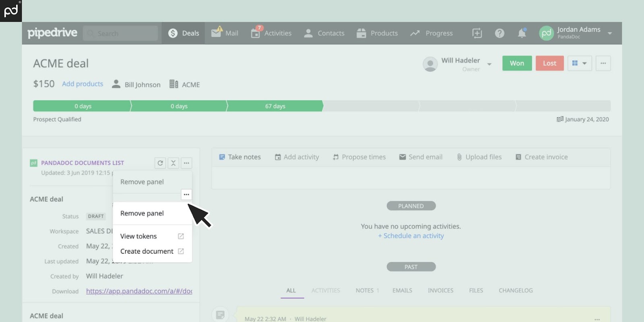Image resolution: width=644 pixels, height=322 pixels.
Task: Collapse the PandaDoc documents panel
Action: pyautogui.click(x=173, y=163)
